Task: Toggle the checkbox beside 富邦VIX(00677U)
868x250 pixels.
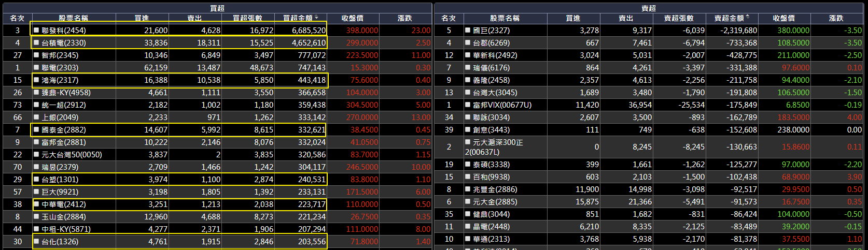Action: point(468,105)
